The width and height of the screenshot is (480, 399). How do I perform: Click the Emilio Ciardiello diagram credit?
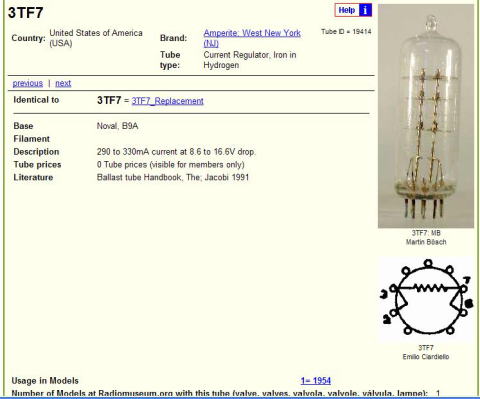coord(426,357)
